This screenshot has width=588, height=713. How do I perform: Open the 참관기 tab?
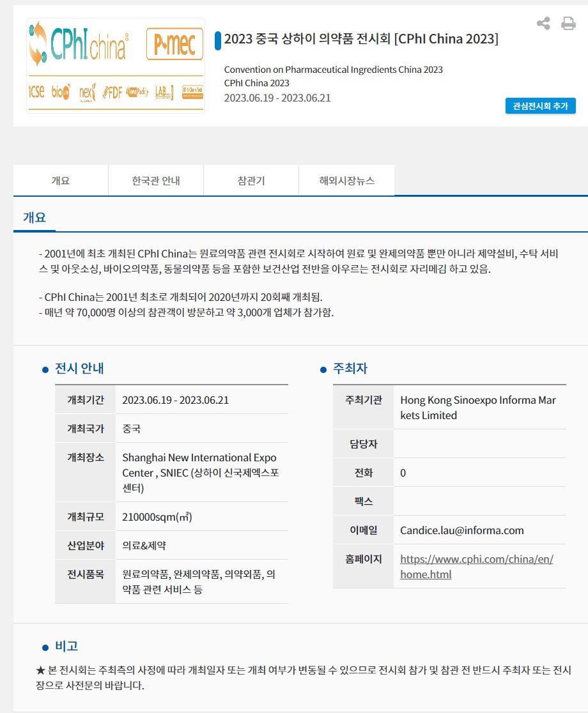(x=251, y=181)
